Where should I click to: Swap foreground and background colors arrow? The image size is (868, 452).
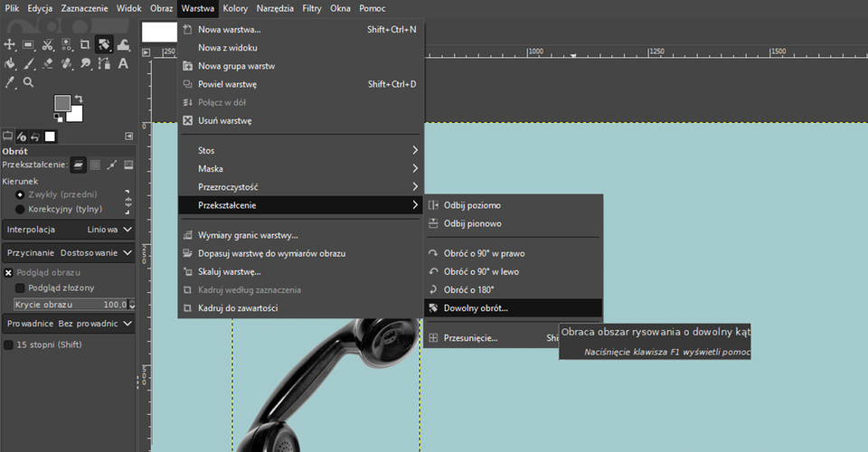tap(79, 98)
